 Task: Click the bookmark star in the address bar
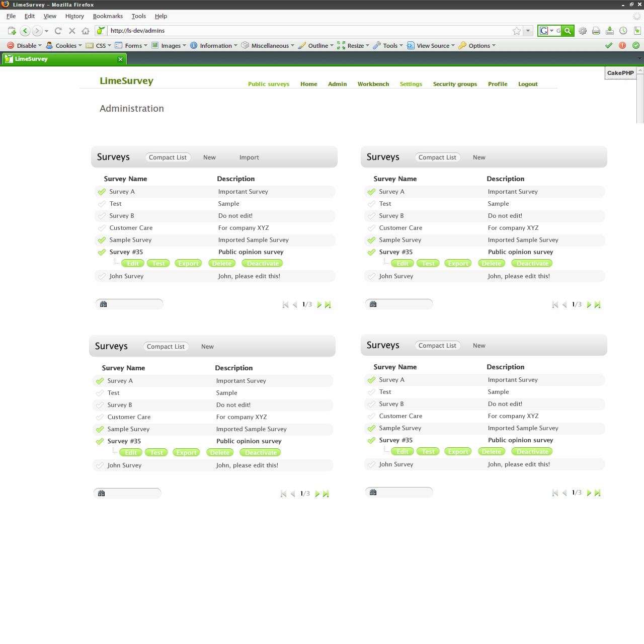pyautogui.click(x=516, y=31)
